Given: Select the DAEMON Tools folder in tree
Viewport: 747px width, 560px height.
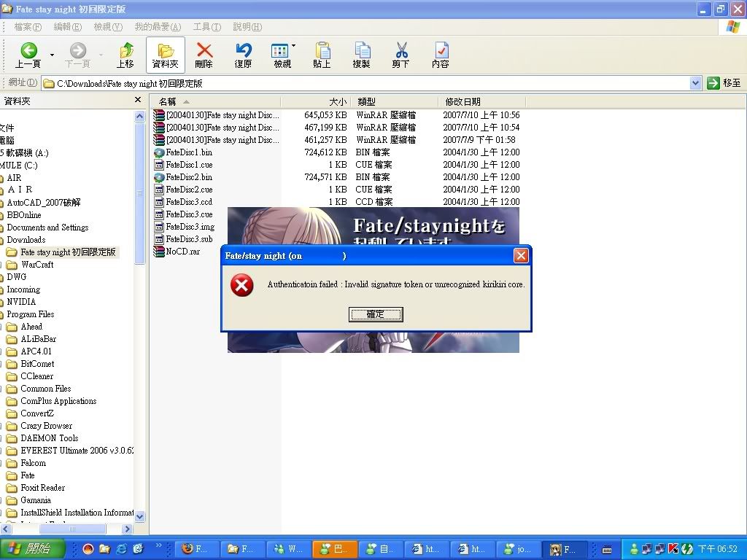Looking at the screenshot, I should (49, 438).
